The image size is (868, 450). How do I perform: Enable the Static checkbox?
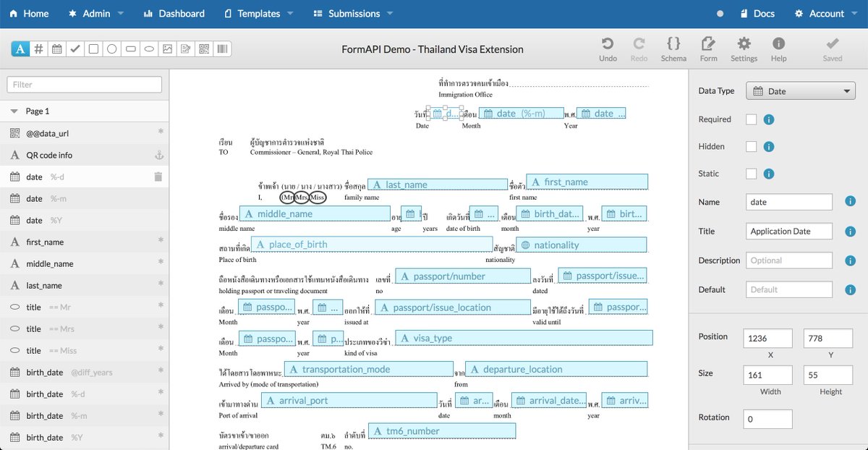point(752,174)
